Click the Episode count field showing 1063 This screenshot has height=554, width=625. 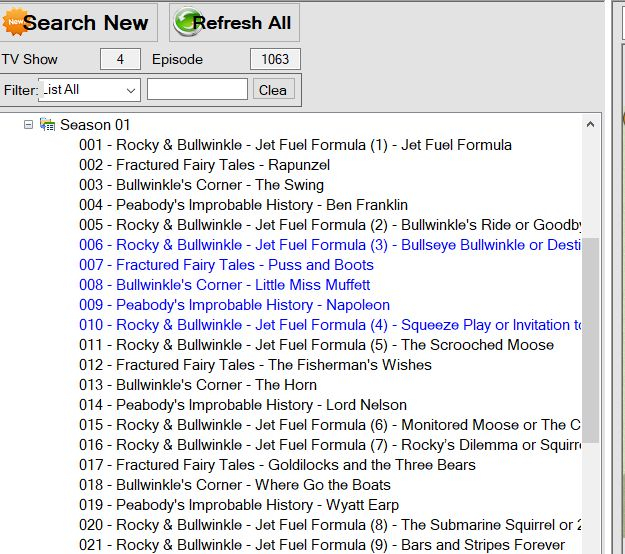pyautogui.click(x=275, y=60)
